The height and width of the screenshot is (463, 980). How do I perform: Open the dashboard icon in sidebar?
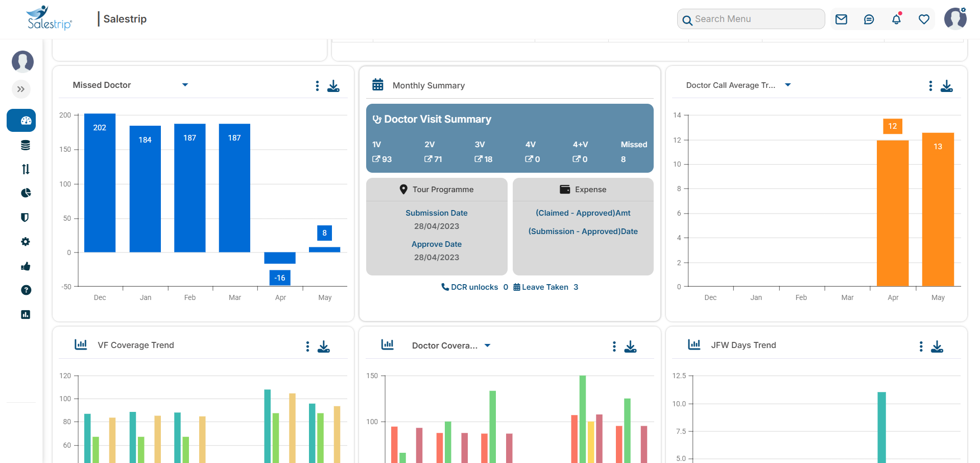coord(21,121)
